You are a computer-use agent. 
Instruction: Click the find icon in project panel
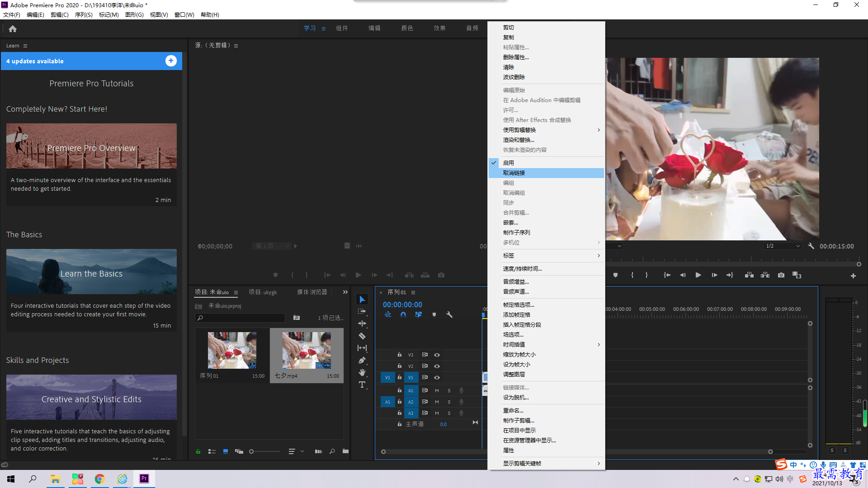point(332,451)
